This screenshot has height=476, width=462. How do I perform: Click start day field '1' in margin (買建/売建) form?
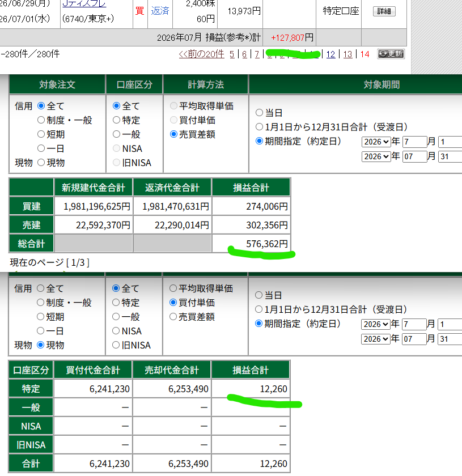(450, 142)
